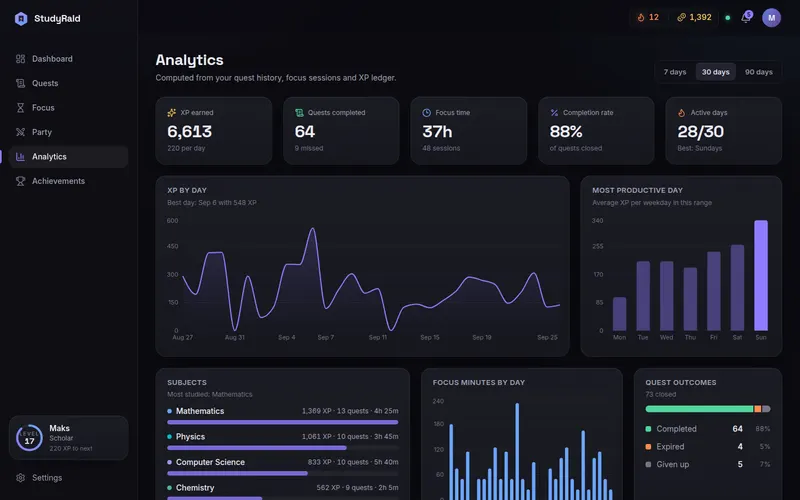
Task: Click the Mathematics progress bar
Action: (x=283, y=422)
